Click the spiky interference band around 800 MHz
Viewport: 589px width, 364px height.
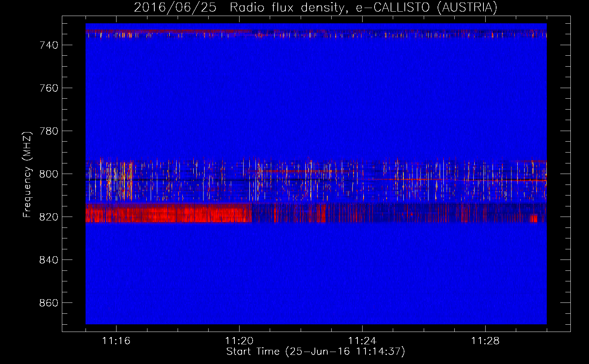(x=316, y=181)
